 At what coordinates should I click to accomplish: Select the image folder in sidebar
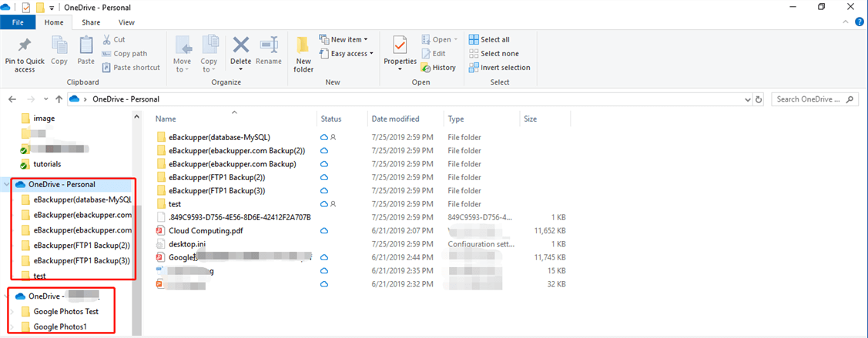coord(44,119)
